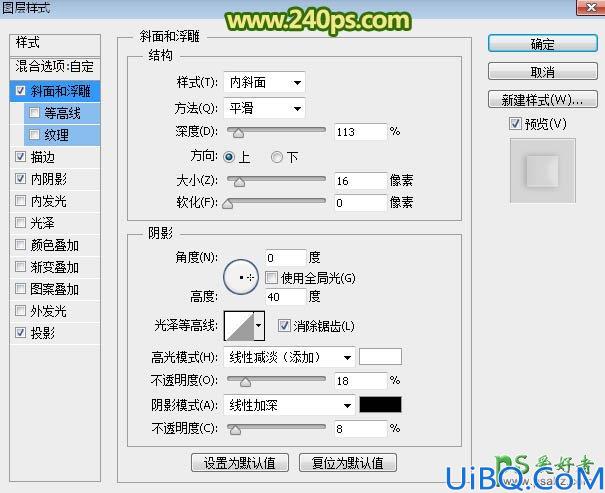Click highlight 不透明度(O) slider handle
Screen dimensions: 605x493
point(245,382)
